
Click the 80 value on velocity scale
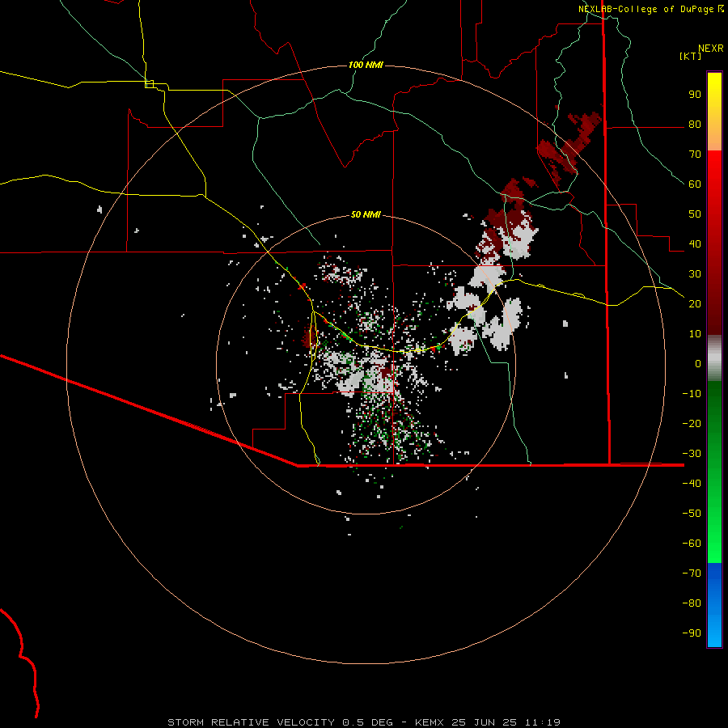pos(695,124)
